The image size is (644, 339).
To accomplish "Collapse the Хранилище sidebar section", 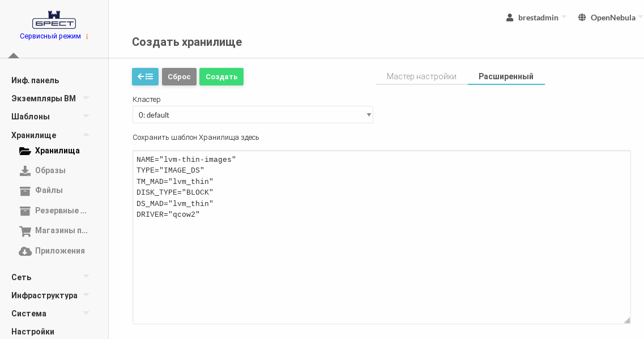I will (x=86, y=135).
